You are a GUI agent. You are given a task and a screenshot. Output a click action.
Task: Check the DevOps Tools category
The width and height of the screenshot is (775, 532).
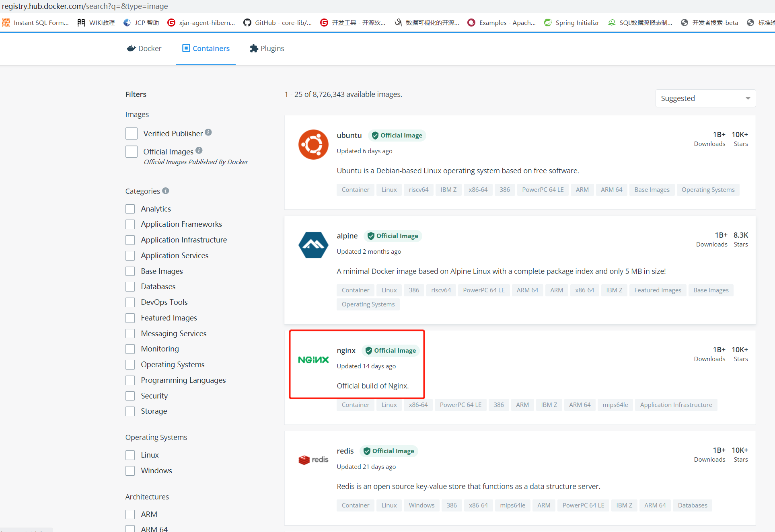pyautogui.click(x=130, y=302)
